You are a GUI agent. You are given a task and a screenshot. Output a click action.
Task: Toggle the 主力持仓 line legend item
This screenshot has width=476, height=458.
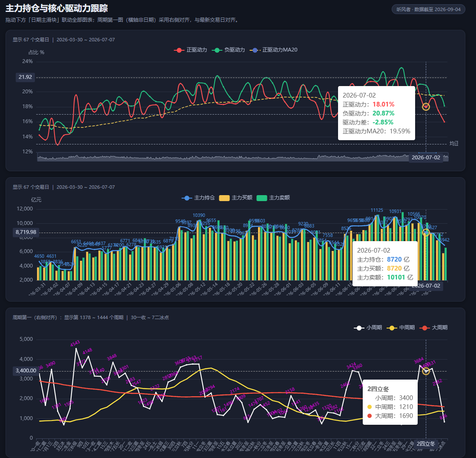198,198
